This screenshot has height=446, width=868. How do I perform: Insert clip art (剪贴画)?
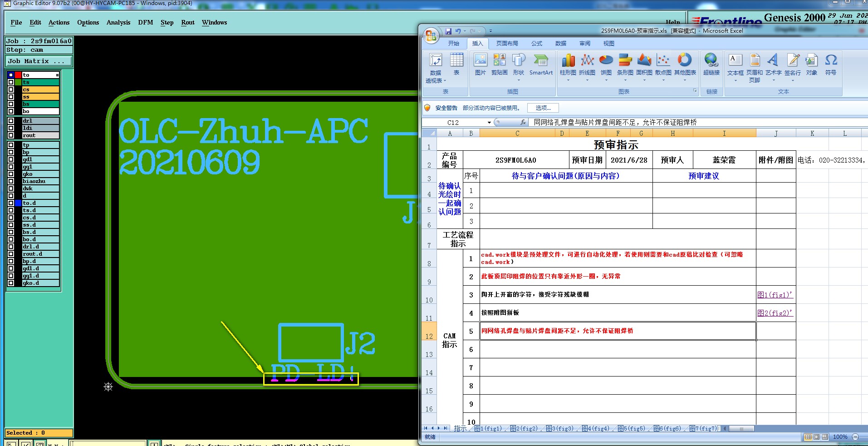(x=499, y=64)
